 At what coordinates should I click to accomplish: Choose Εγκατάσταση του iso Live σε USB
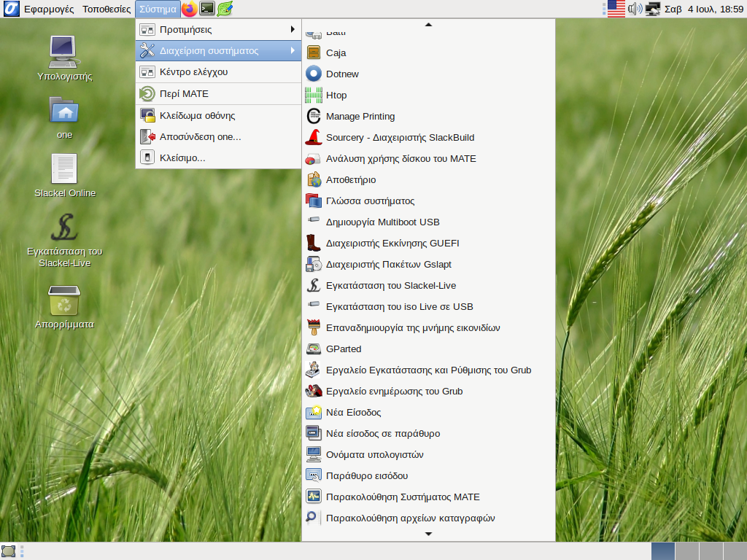coord(428,307)
